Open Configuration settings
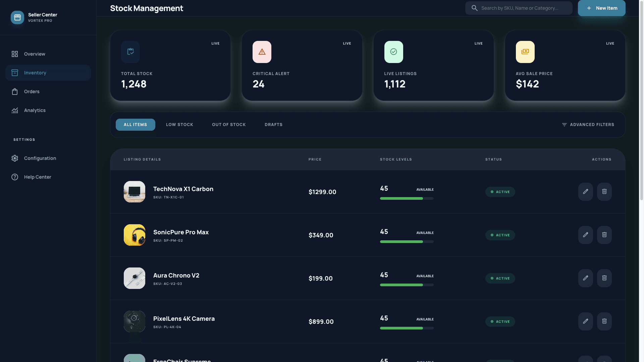 click(40, 158)
